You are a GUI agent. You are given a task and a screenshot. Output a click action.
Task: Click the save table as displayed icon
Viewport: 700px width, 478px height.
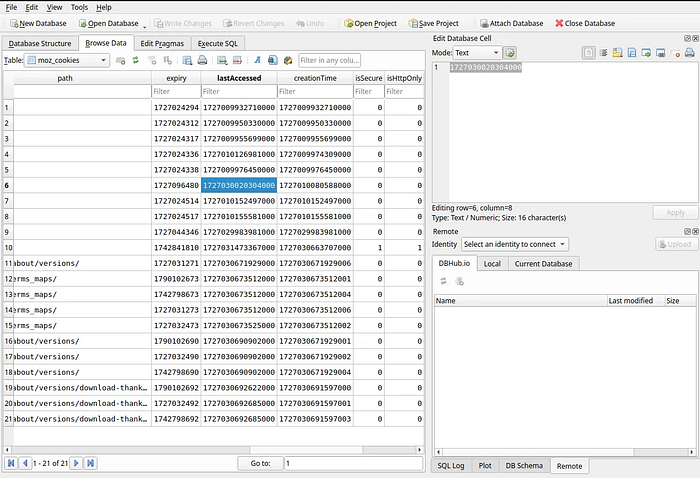[187, 60]
